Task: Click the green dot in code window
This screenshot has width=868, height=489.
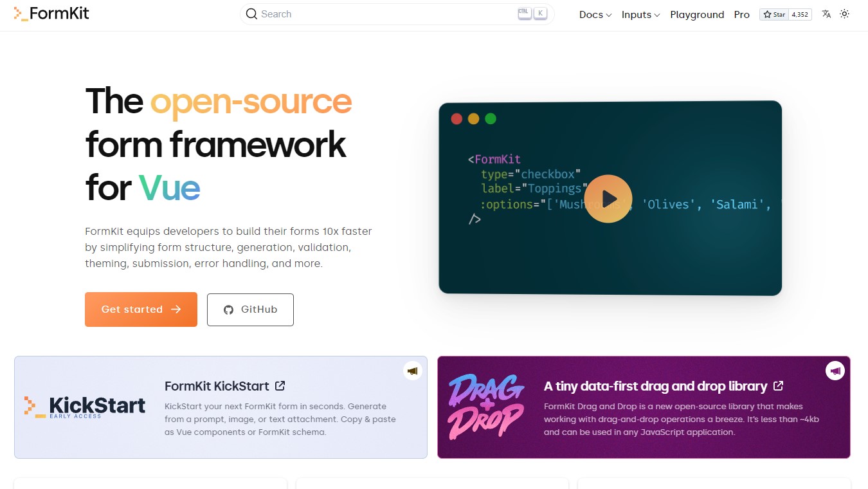Action: (x=491, y=118)
